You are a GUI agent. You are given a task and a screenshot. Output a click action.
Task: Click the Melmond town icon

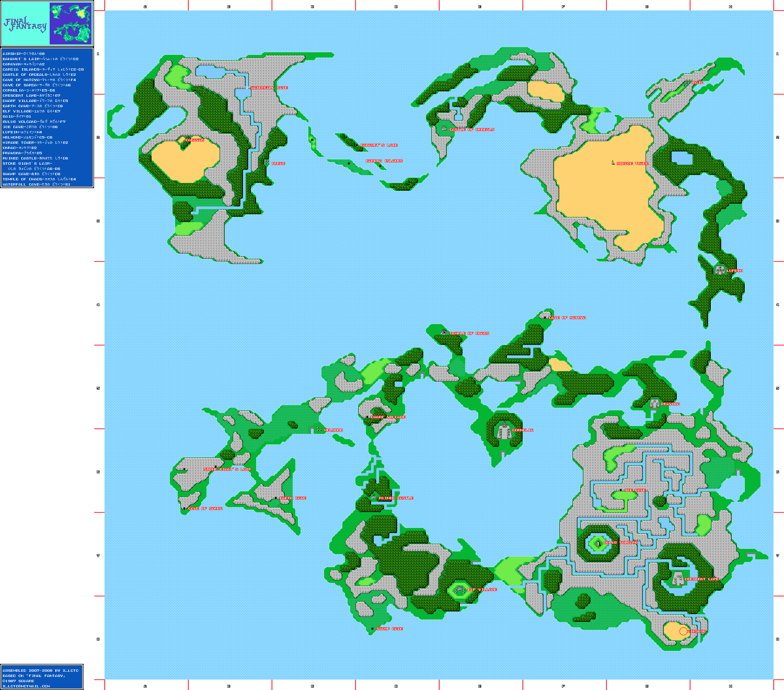click(319, 429)
